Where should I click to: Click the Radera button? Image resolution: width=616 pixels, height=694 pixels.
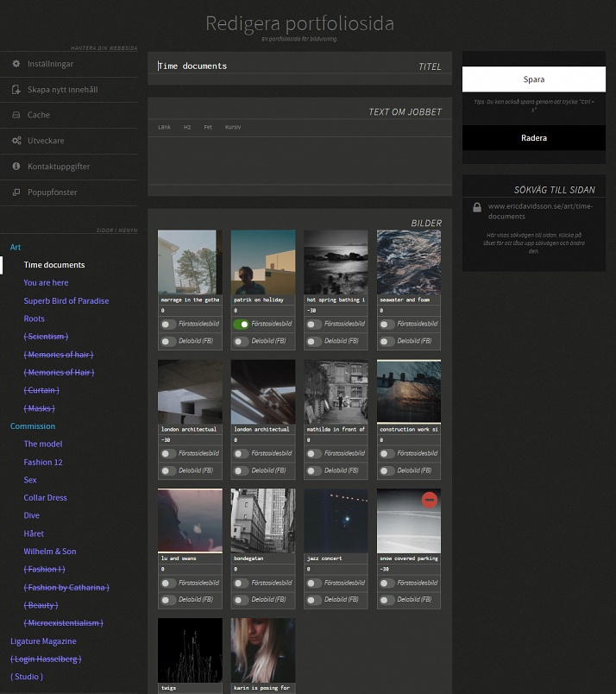[534, 137]
